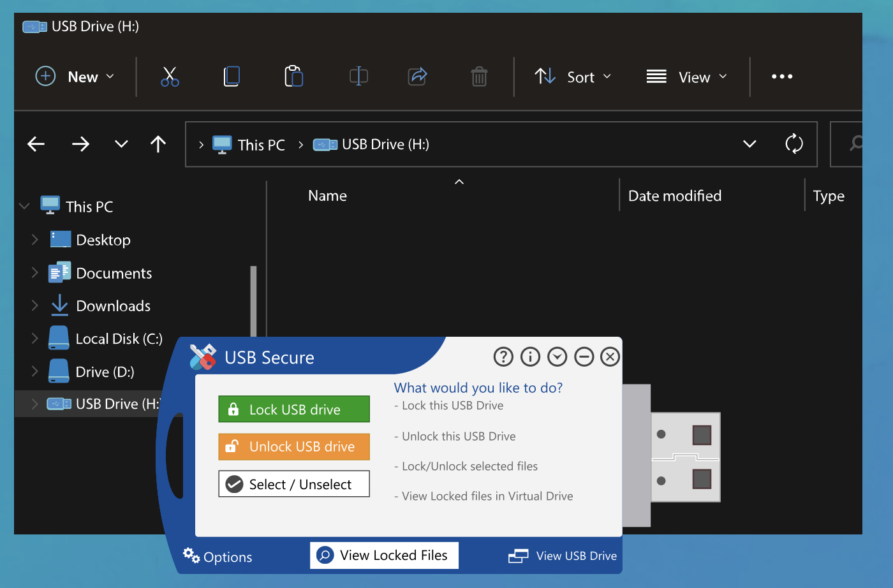
Task: Click USB Secure down-arrow circle icon
Action: [x=557, y=356]
